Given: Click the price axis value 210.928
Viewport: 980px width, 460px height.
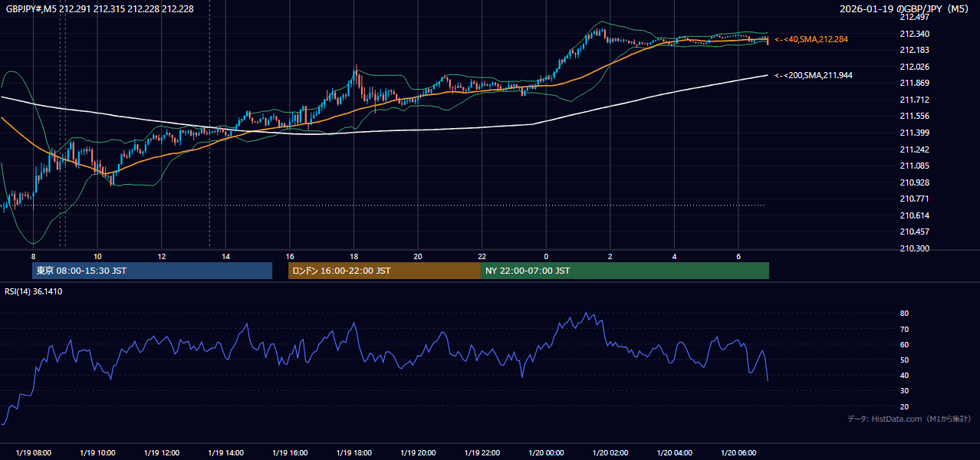Looking at the screenshot, I should [x=914, y=182].
